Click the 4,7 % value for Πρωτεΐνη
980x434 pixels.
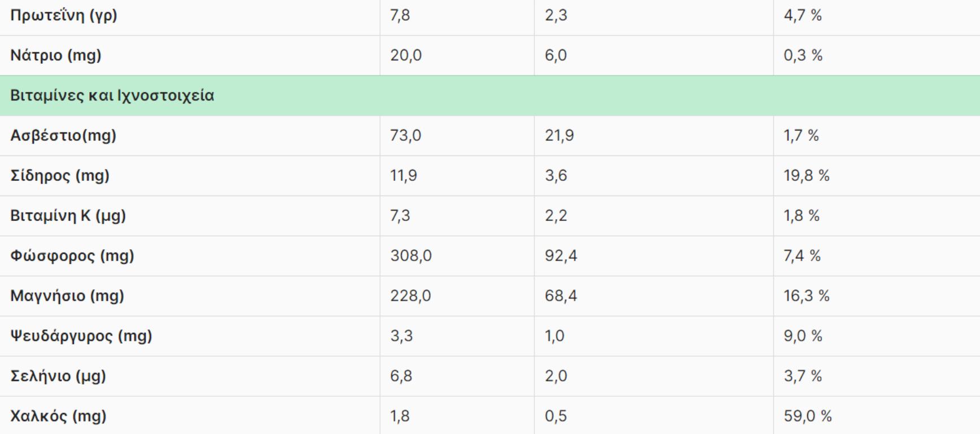click(803, 15)
